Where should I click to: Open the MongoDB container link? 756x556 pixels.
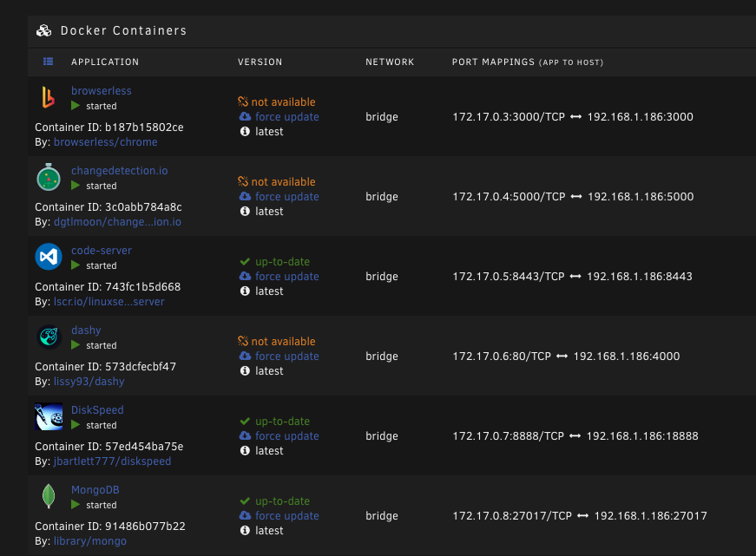95,490
